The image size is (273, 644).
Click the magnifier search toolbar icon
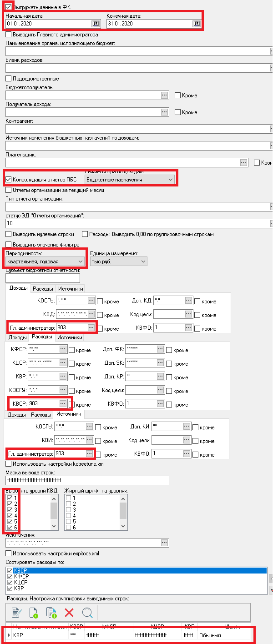[87, 612]
